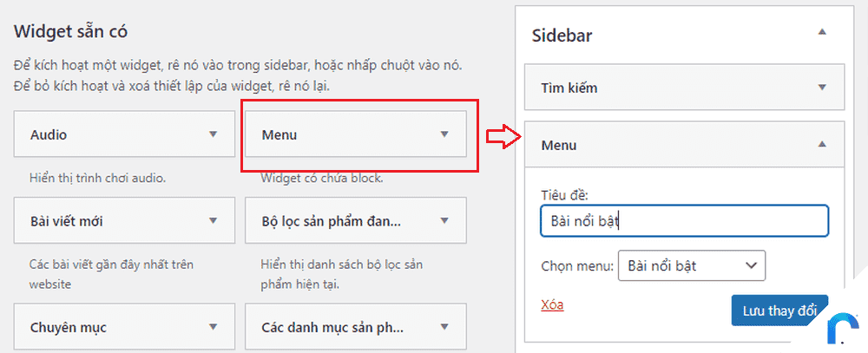
Task: Expand the Bộ lọc sản phẩm widget arrow
Action: (x=444, y=221)
